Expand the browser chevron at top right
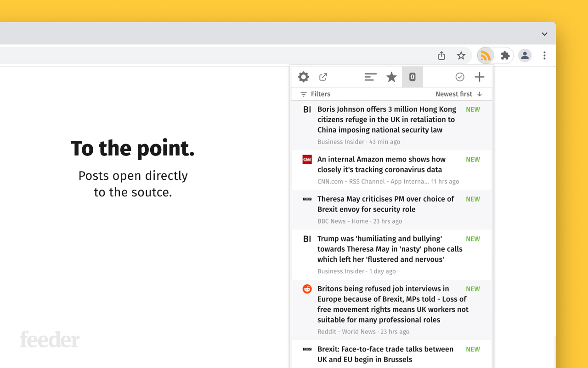The height and width of the screenshot is (368, 588). tap(544, 34)
